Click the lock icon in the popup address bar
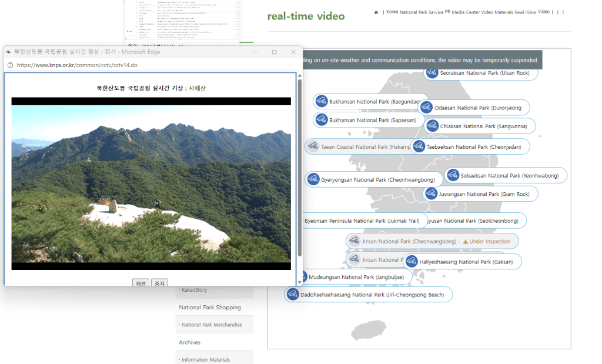Image resolution: width=602 pixels, height=364 pixels. point(11,65)
